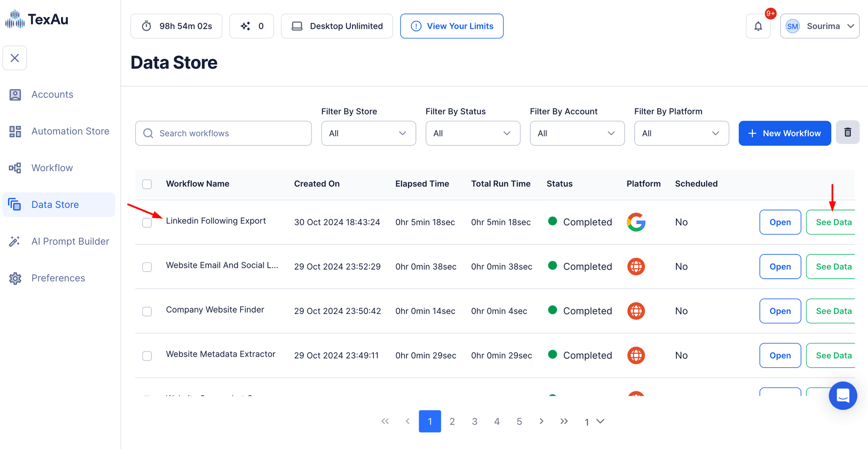Screen dimensions: 868x449
Task: Go to next page arrow
Action: pyautogui.click(x=541, y=421)
